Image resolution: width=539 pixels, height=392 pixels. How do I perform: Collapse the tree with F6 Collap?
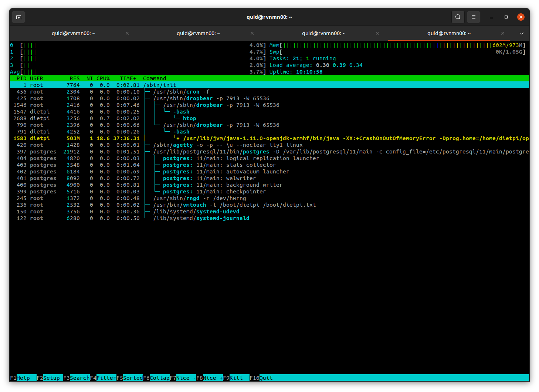click(x=159, y=378)
